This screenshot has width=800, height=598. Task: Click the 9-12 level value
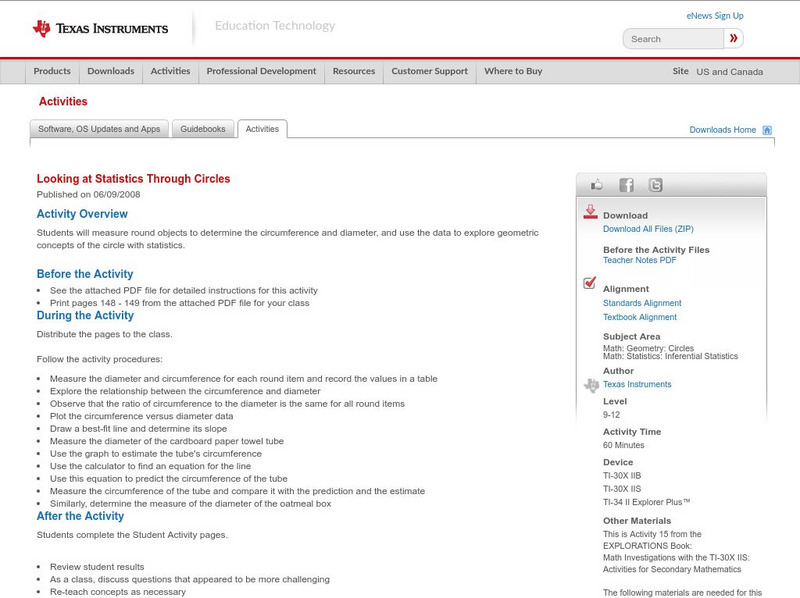[611, 415]
